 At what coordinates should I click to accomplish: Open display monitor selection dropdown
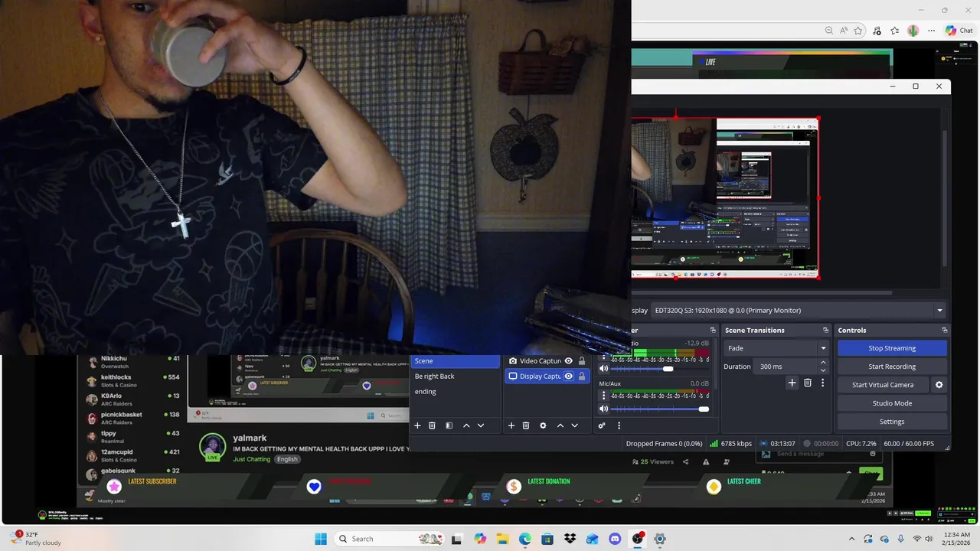[x=799, y=311]
